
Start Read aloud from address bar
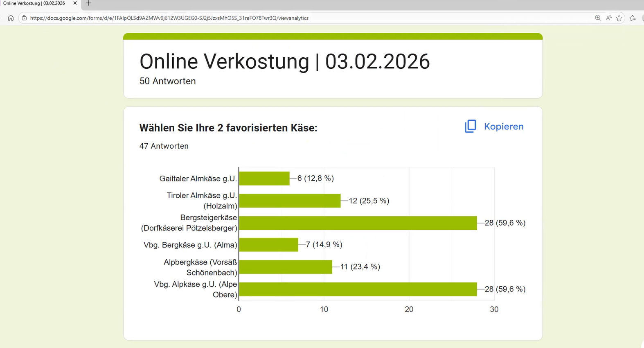pyautogui.click(x=609, y=18)
